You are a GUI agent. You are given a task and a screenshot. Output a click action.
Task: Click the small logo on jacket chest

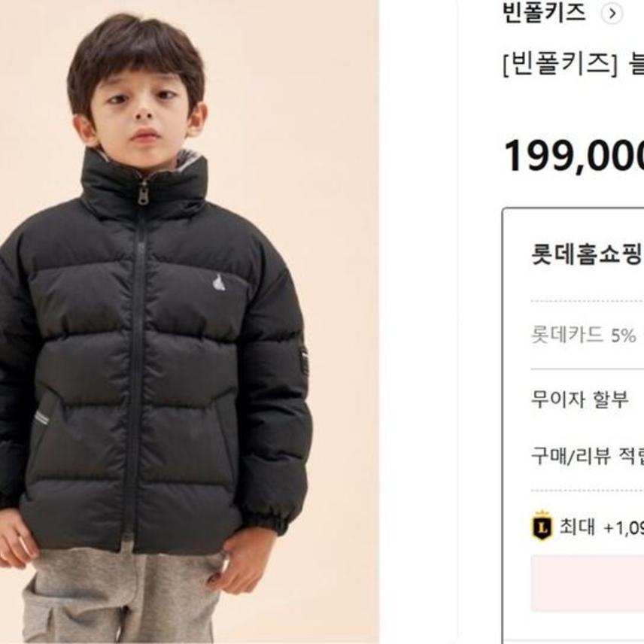(x=218, y=283)
